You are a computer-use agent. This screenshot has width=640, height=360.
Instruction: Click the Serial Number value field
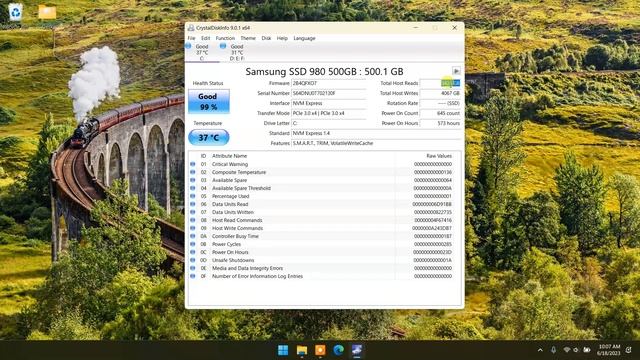[329, 93]
